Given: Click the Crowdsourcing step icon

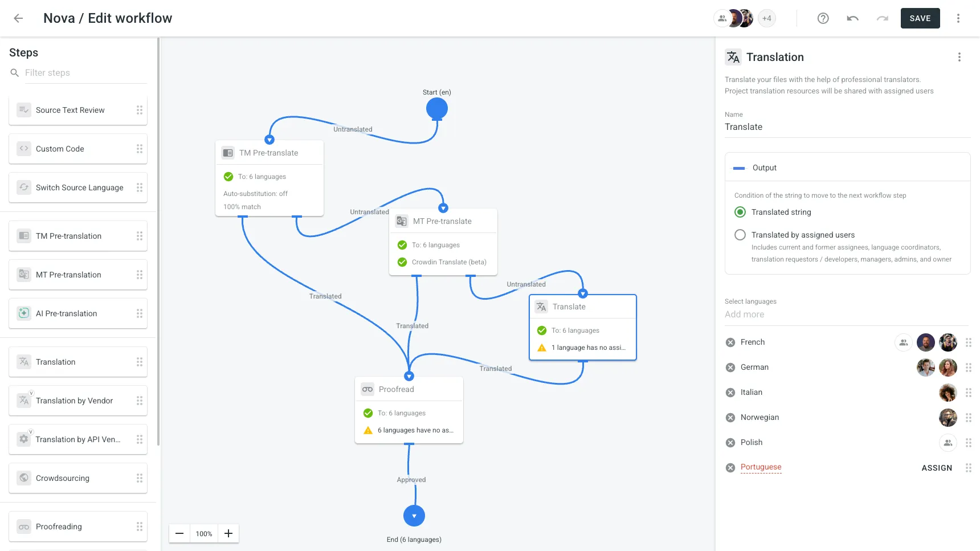Looking at the screenshot, I should coord(23,477).
